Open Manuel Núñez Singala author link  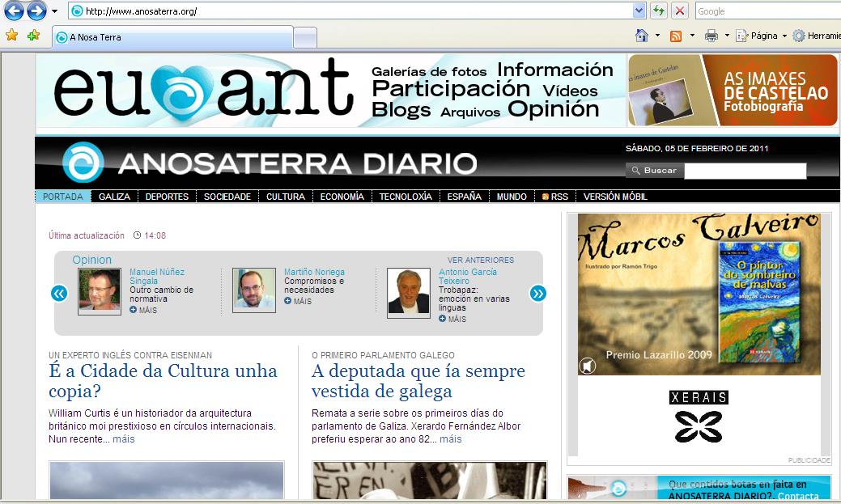tap(157, 277)
